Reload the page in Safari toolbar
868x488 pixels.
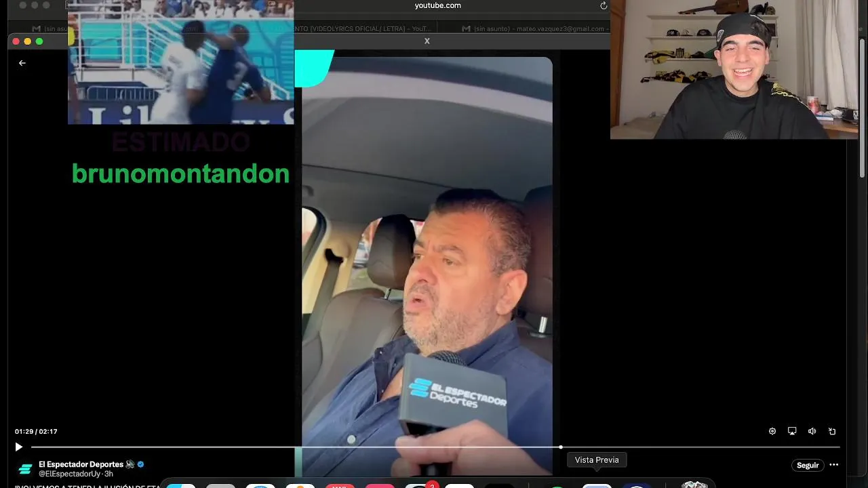pyautogui.click(x=604, y=5)
